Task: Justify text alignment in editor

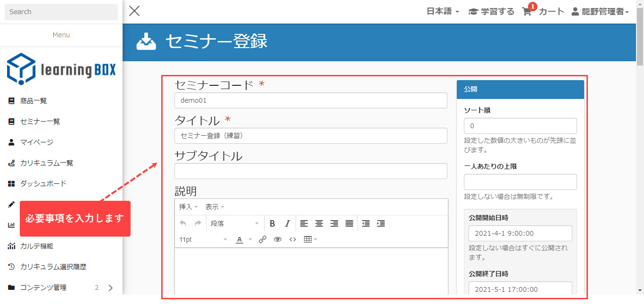Action: (x=349, y=223)
